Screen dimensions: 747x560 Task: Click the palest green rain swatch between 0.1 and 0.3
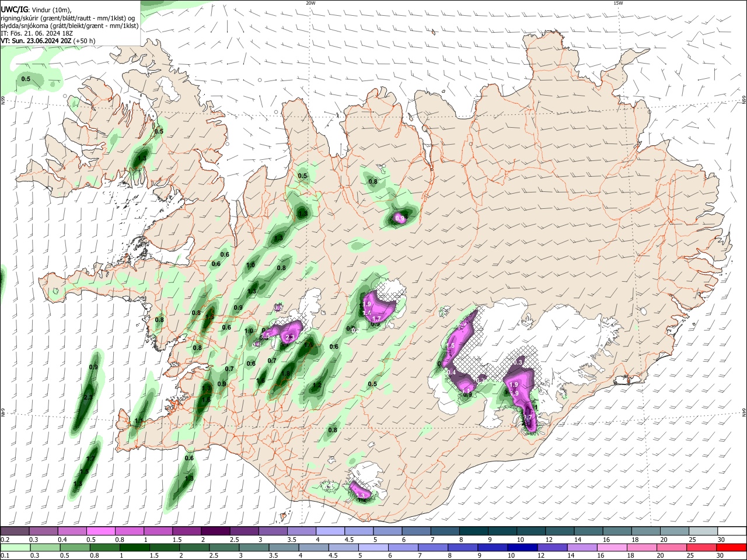[15, 547]
